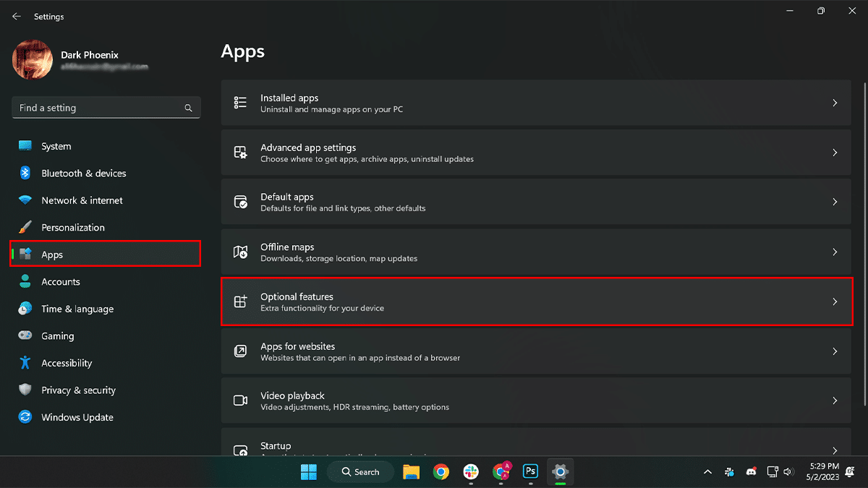Viewport: 868px width, 488px height.
Task: Expand Installed apps using its chevron
Action: 834,103
